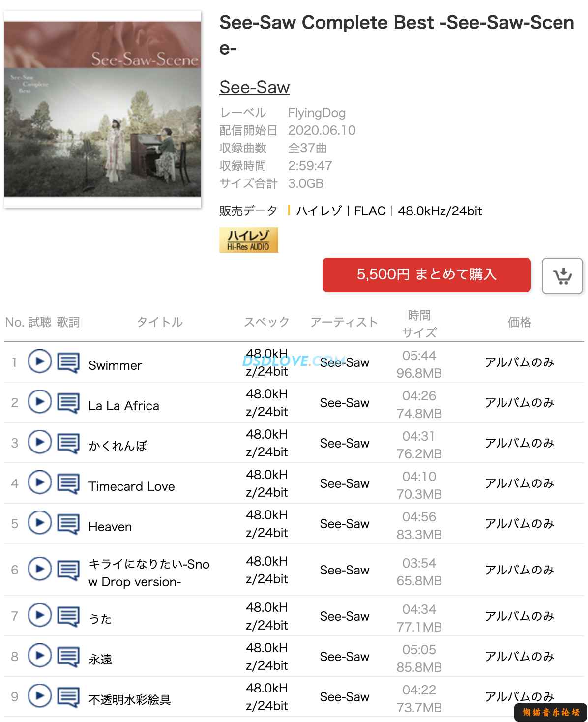Viewport: 588px width, 722px height.
Task: Click the Hi-Res AUDIO badge
Action: click(x=248, y=240)
